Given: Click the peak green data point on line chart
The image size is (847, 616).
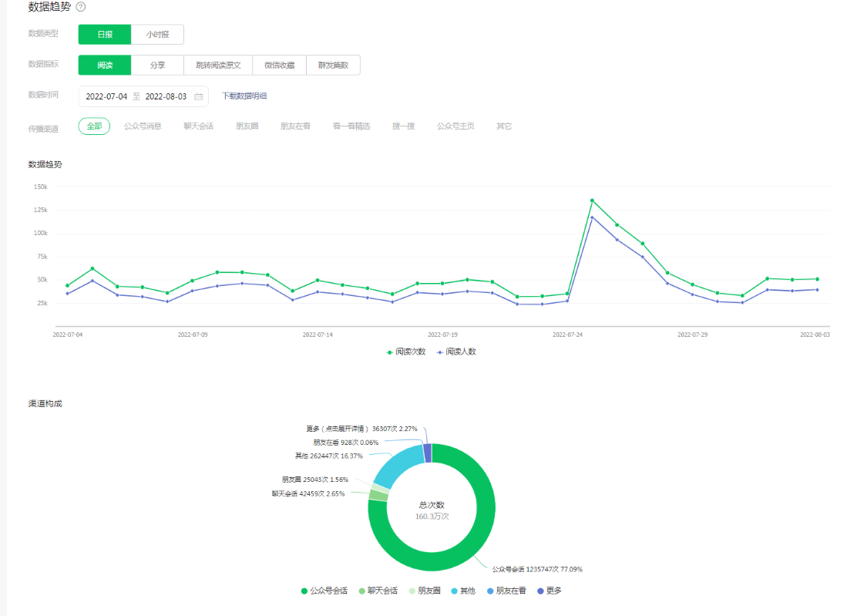Looking at the screenshot, I should tap(592, 200).
